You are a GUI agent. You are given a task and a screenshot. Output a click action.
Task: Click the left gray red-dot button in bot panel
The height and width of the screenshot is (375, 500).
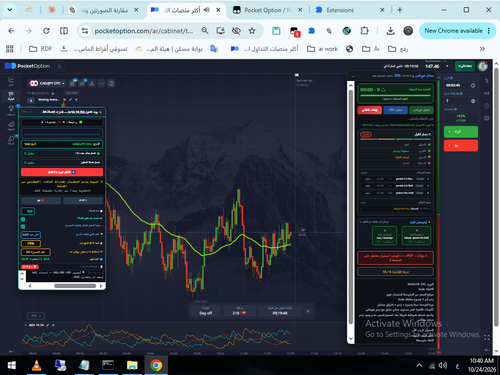click(41, 200)
